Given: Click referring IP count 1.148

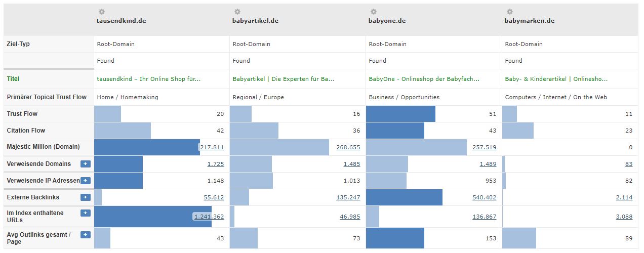Looking at the screenshot, I should (x=216, y=181).
